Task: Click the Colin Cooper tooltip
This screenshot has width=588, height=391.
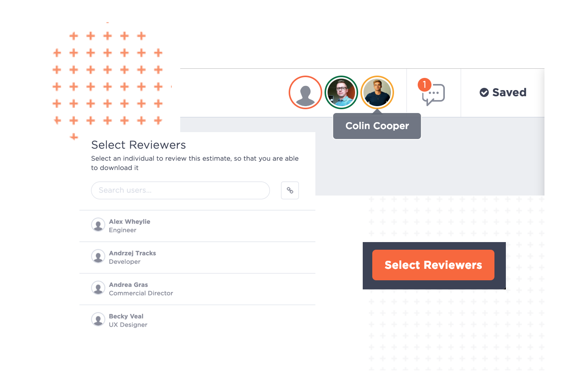Action: click(x=377, y=126)
